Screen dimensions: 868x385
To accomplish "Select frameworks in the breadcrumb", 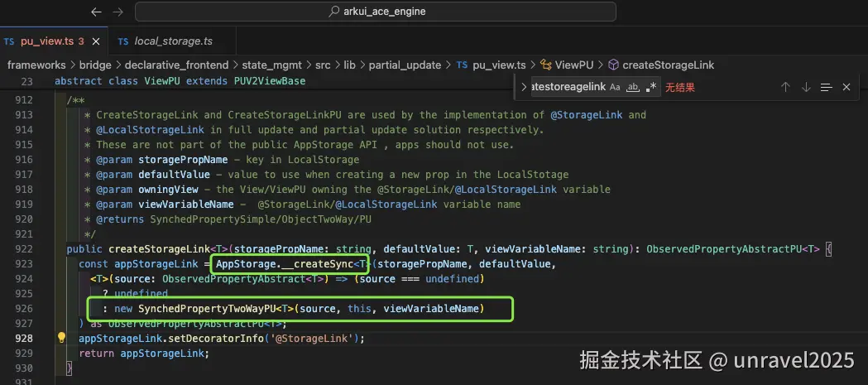I will [x=36, y=65].
